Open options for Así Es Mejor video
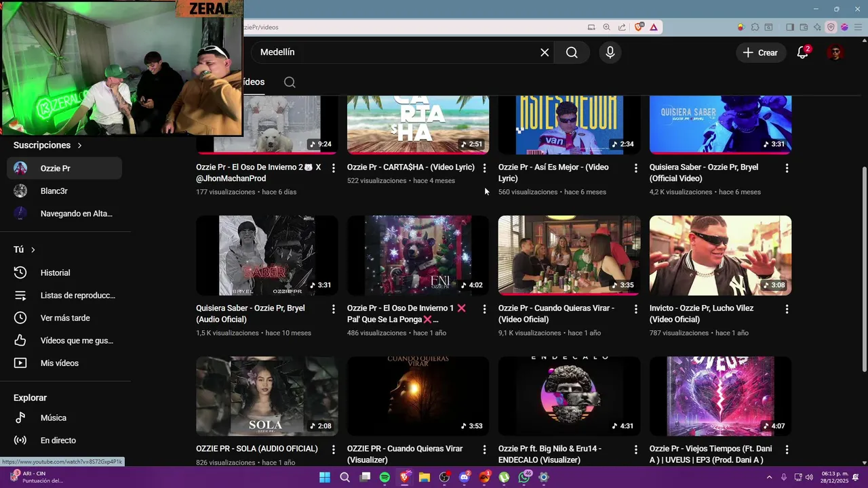Image resolution: width=868 pixels, height=488 pixels. pyautogui.click(x=635, y=168)
